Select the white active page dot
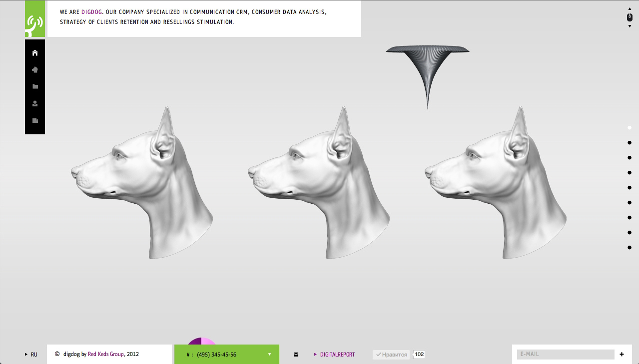This screenshot has width=639, height=364. click(x=630, y=128)
